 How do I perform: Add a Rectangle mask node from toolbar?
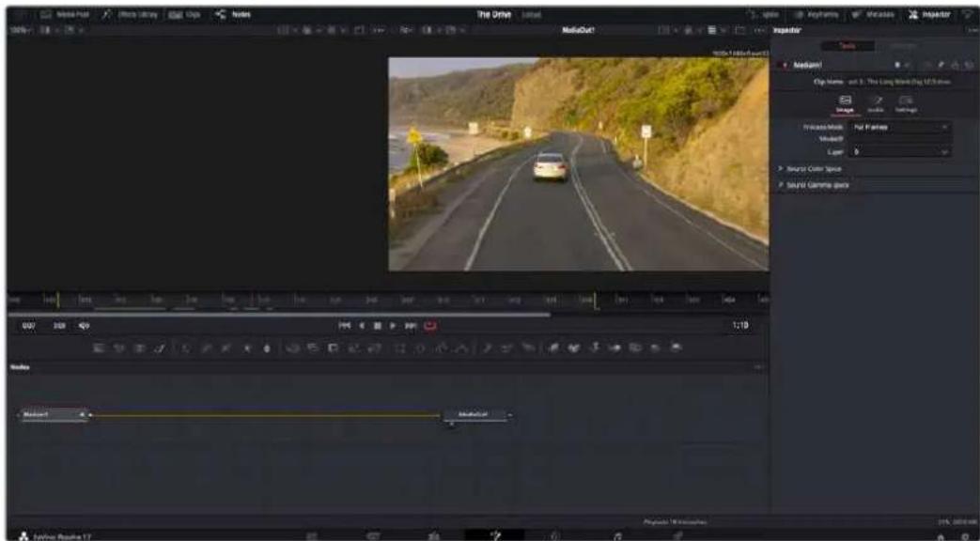point(400,348)
